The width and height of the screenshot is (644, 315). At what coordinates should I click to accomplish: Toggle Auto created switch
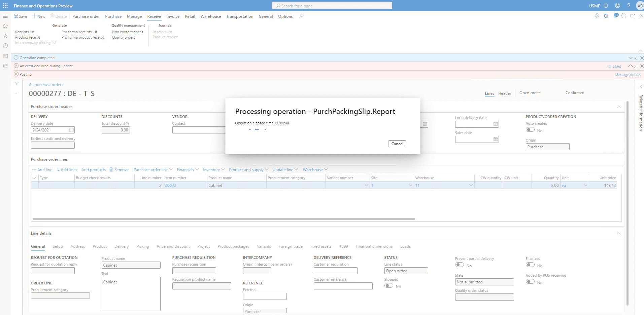(x=530, y=130)
